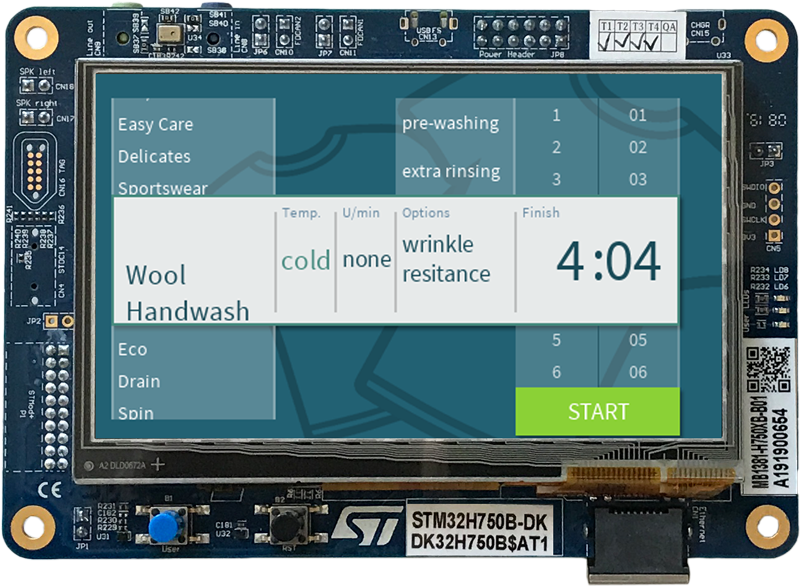800x586 pixels.
Task: Select the Easy Care program
Action: click(x=156, y=125)
